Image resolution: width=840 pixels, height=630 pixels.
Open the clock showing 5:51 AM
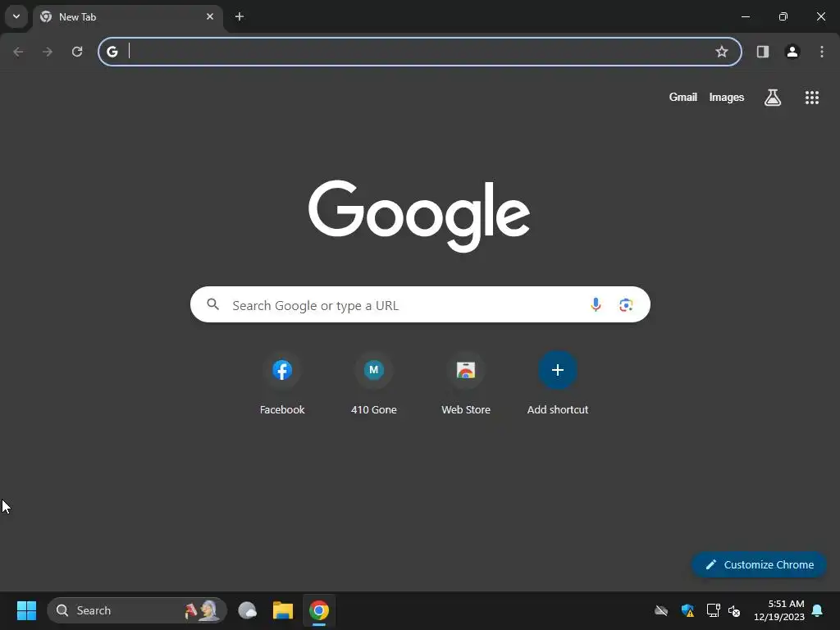(778, 610)
